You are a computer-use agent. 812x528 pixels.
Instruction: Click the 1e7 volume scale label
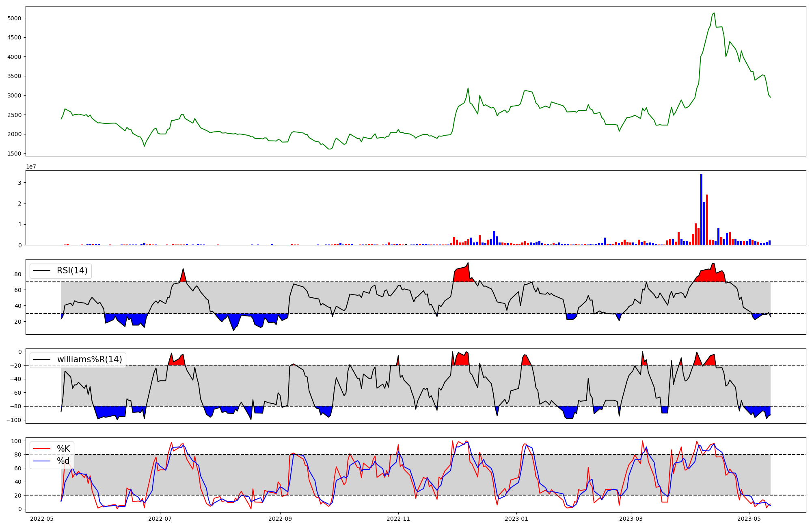point(31,167)
